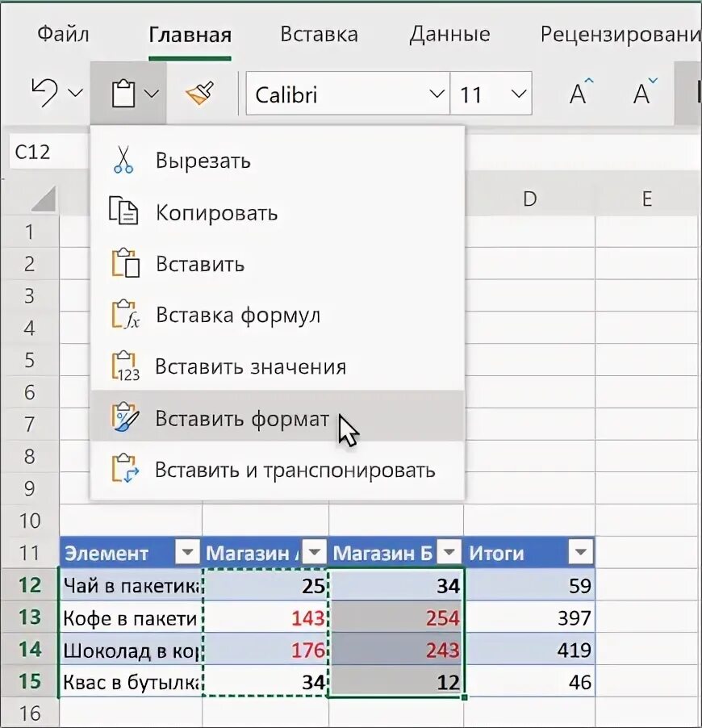Open the Магазин А column filter dropdown
Viewport: 702px width, 728px height.
(315, 553)
